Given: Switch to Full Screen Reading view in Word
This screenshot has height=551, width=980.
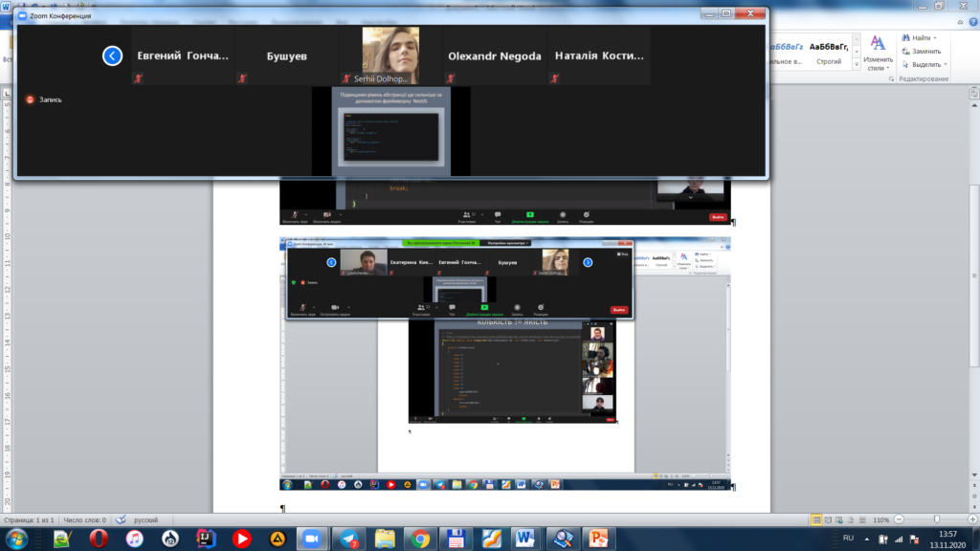Looking at the screenshot, I should (828, 519).
